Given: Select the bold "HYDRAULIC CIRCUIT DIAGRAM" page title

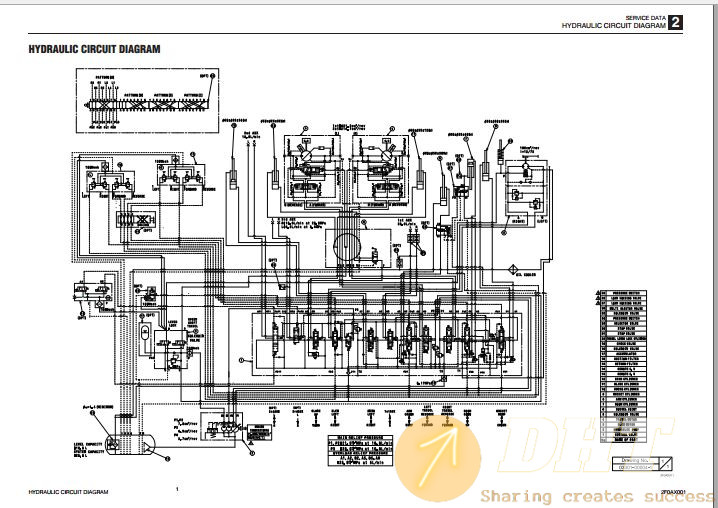Looking at the screenshot, I should coord(94,49).
